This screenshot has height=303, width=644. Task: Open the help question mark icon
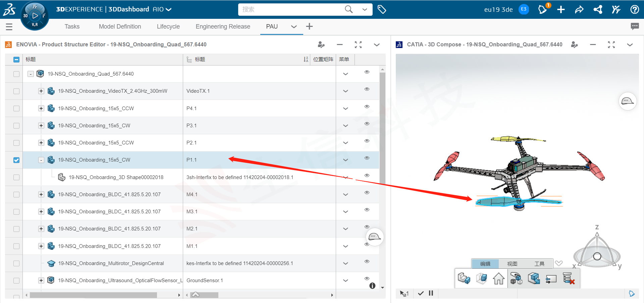[634, 9]
